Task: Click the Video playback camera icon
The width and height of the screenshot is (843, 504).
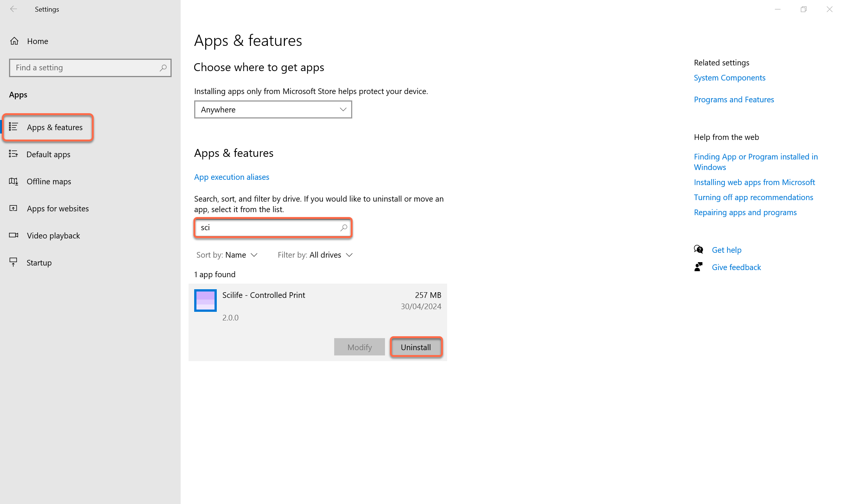Action: (x=14, y=235)
